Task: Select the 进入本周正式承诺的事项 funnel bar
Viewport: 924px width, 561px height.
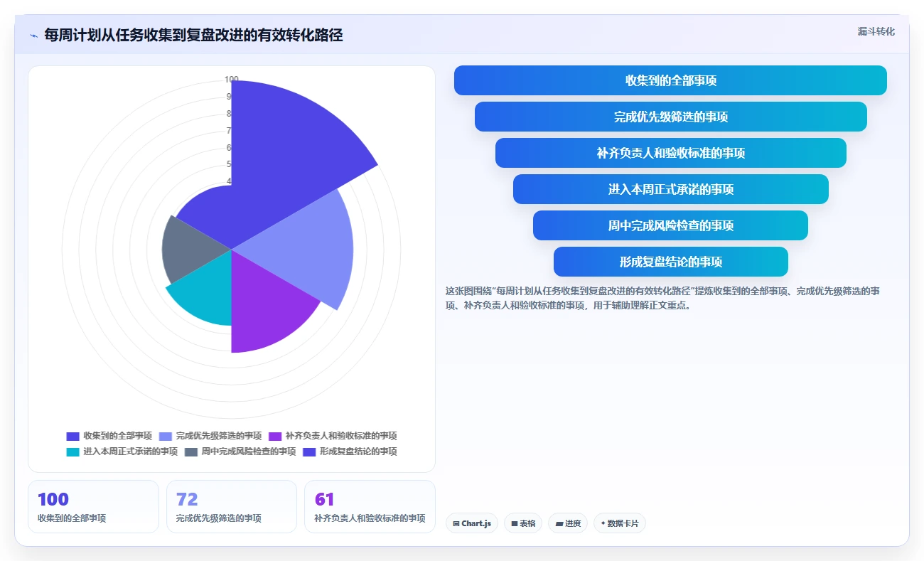Action: coord(670,189)
